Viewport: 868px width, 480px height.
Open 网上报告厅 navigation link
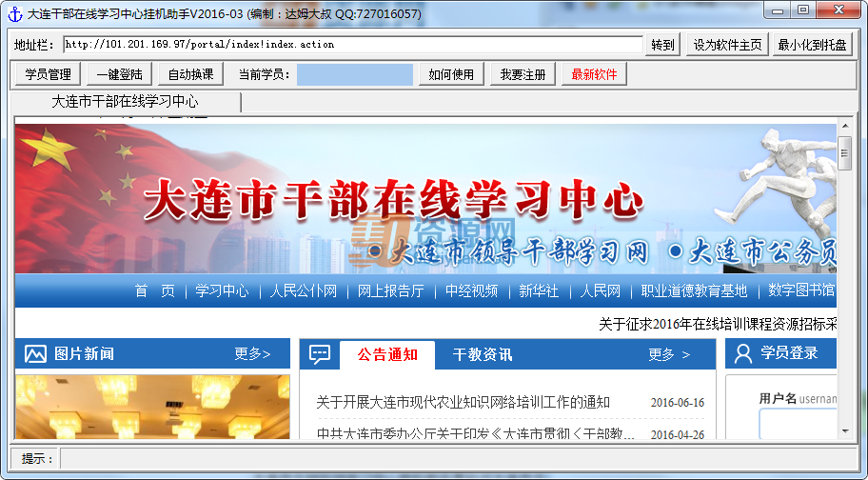[x=391, y=290]
